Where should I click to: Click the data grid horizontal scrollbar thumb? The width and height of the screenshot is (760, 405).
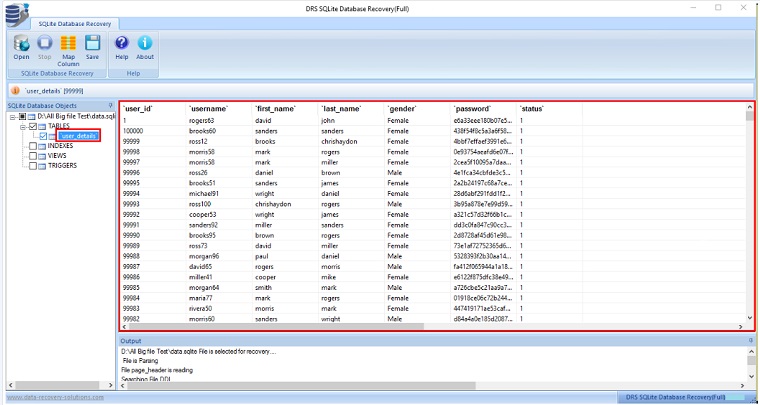pos(275,327)
